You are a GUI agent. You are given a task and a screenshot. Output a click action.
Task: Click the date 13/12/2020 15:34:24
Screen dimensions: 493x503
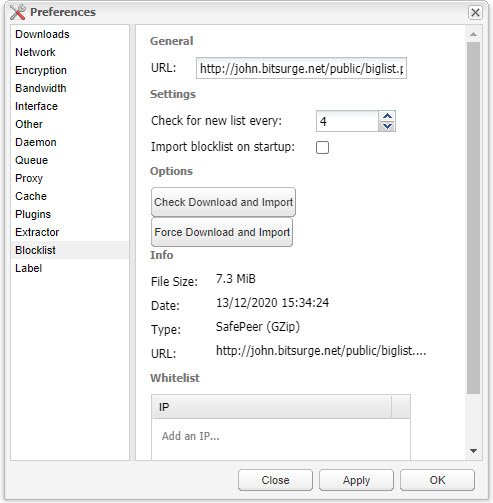pos(272,303)
